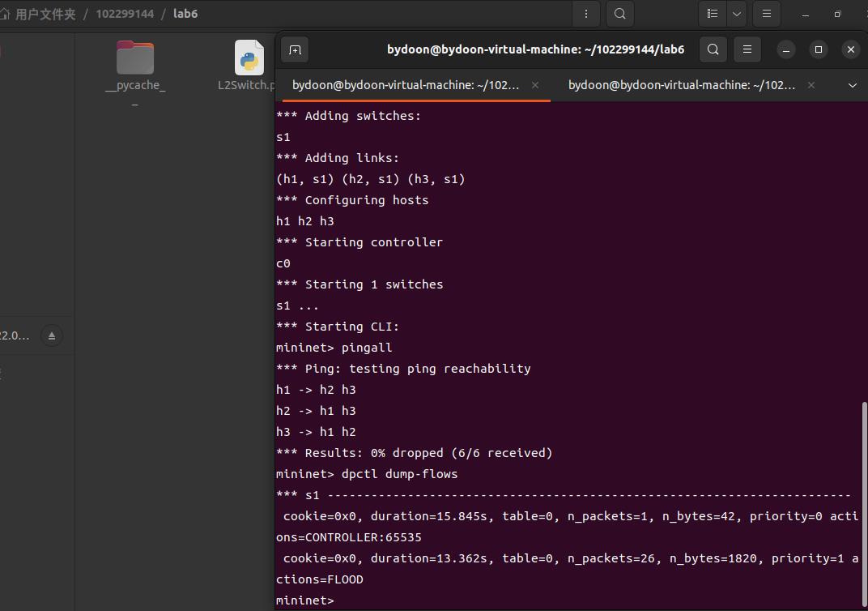Image resolution: width=868 pixels, height=611 pixels.
Task: Select the __pycache__ folder
Action: [135, 73]
